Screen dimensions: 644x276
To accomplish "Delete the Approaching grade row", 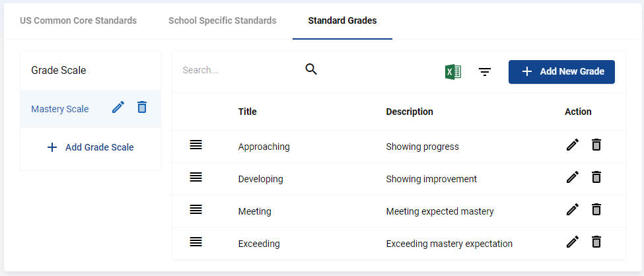I will pyautogui.click(x=596, y=145).
